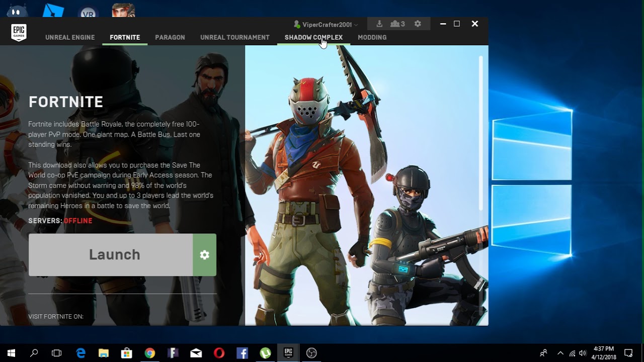Open the volume speaker tray icon

point(583,353)
